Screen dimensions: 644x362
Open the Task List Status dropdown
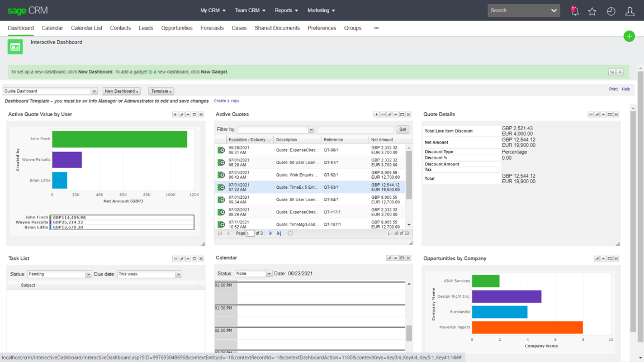pyautogui.click(x=88, y=274)
